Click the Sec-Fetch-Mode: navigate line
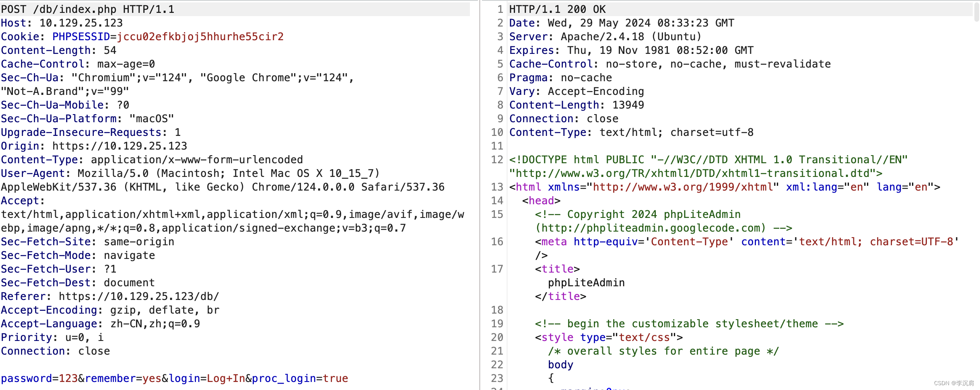The width and height of the screenshot is (980, 390). point(78,255)
